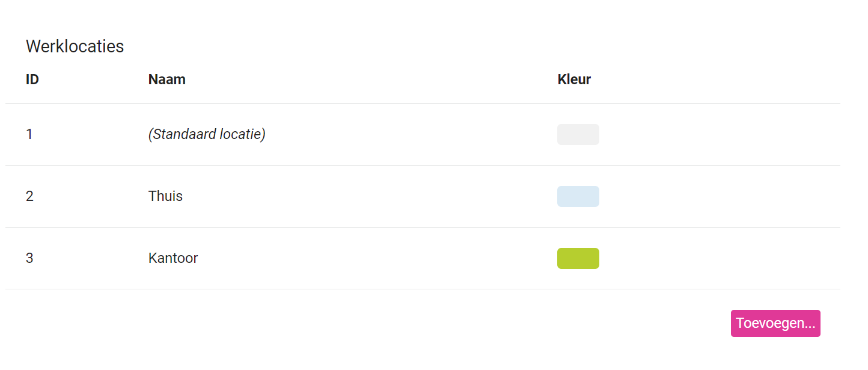Click the Toevoegen... button
Image resolution: width=868 pixels, height=370 pixels.
tap(775, 324)
